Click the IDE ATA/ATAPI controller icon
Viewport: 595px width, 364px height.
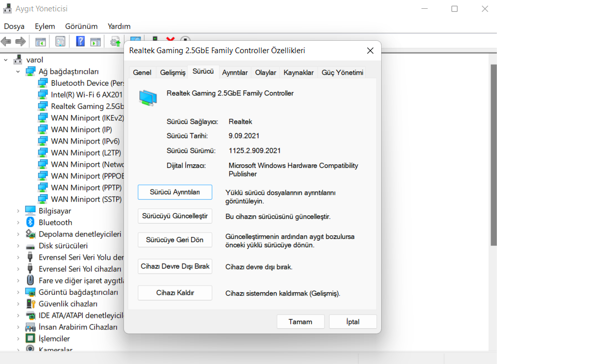click(30, 315)
